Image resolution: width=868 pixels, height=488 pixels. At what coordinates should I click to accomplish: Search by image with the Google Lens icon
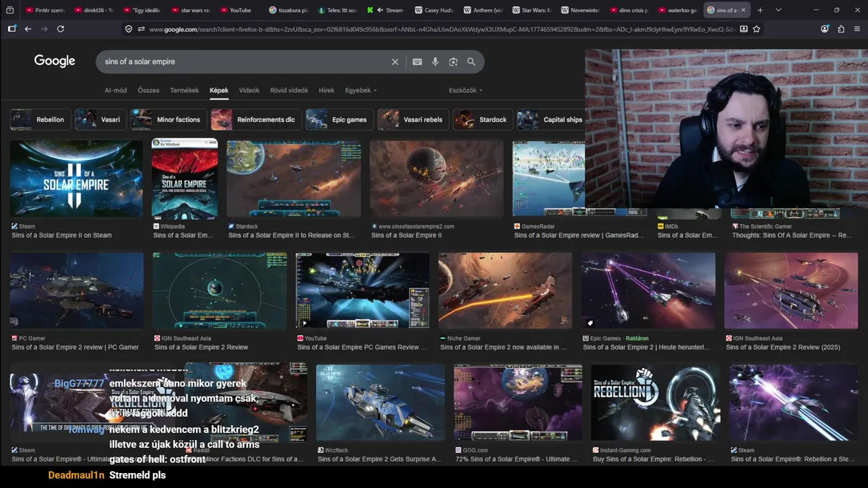(453, 62)
